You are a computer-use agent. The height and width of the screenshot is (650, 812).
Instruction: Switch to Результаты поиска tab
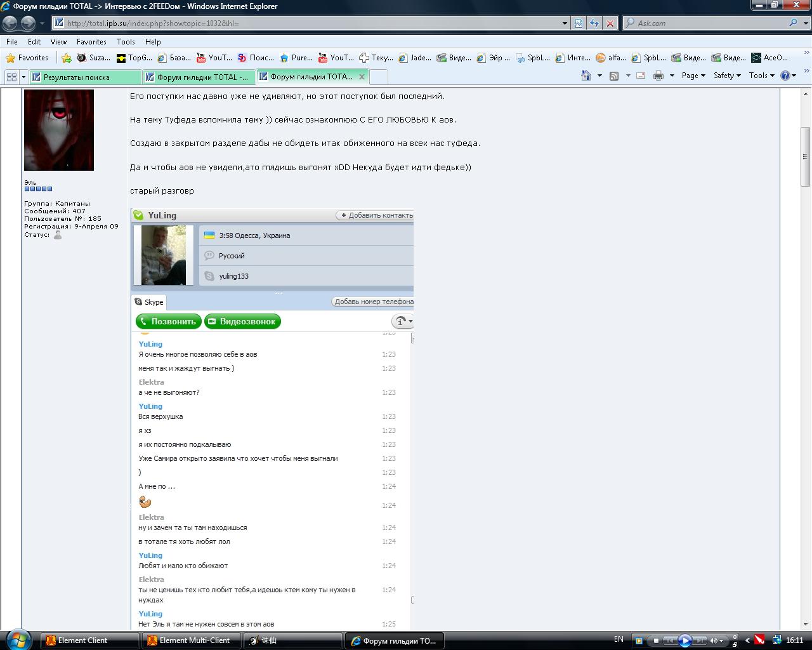pyautogui.click(x=85, y=77)
